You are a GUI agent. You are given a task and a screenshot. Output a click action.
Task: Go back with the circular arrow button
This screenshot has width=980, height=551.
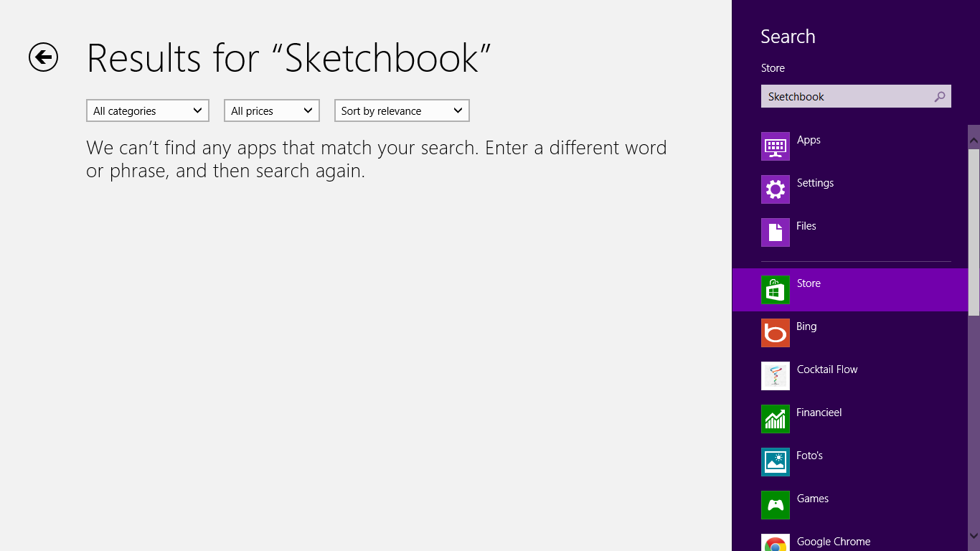point(43,57)
